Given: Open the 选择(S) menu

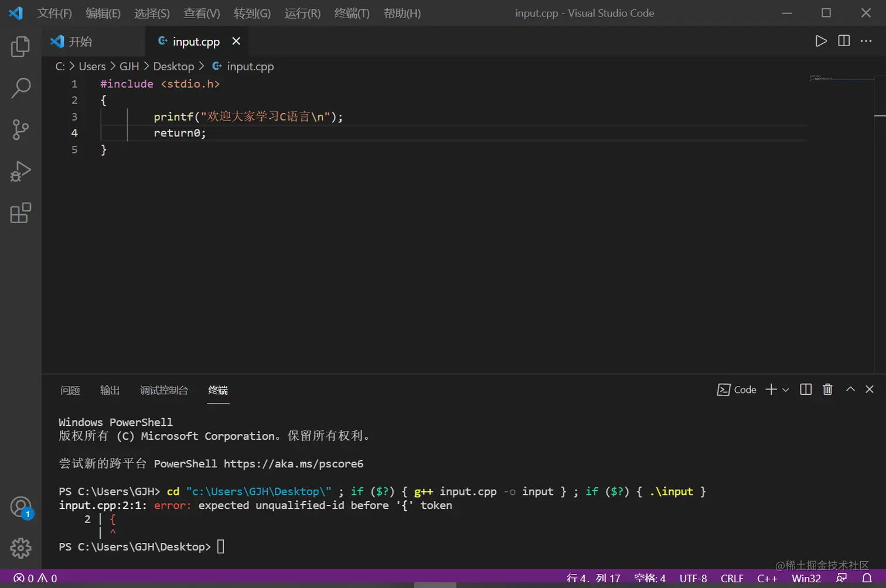Looking at the screenshot, I should tap(152, 13).
